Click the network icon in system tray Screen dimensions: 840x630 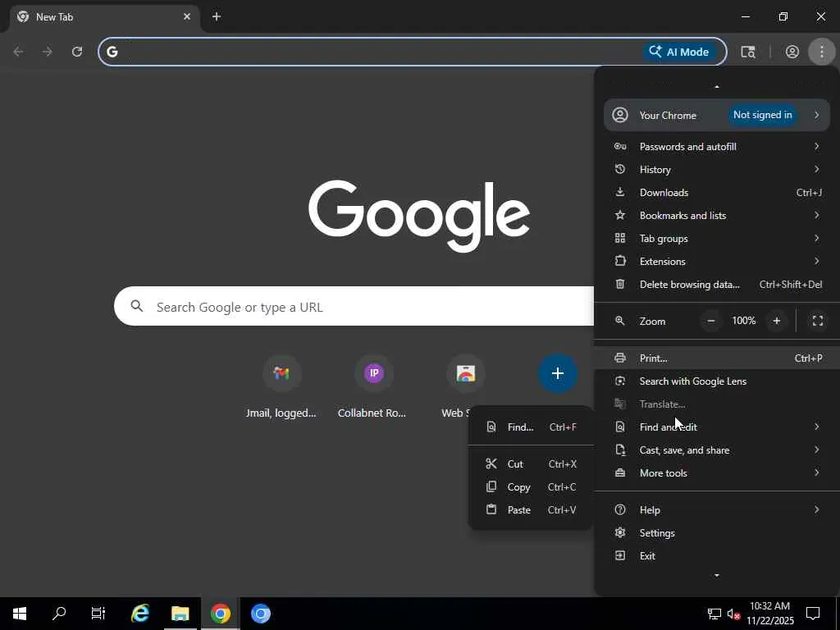(714, 614)
